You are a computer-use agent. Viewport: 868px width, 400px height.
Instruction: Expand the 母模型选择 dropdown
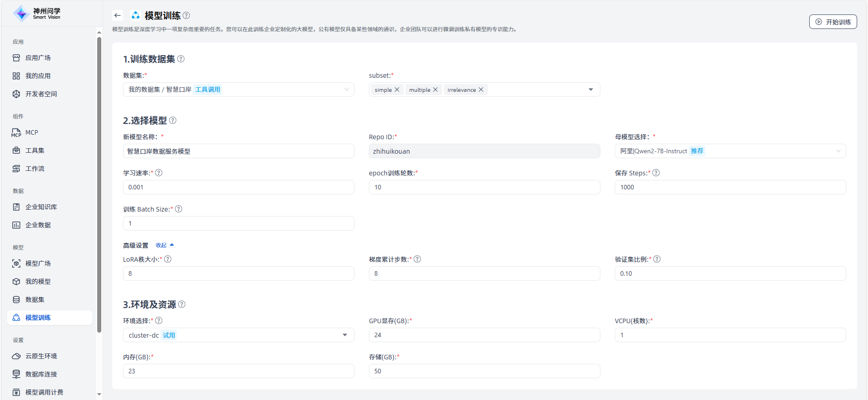pos(730,151)
